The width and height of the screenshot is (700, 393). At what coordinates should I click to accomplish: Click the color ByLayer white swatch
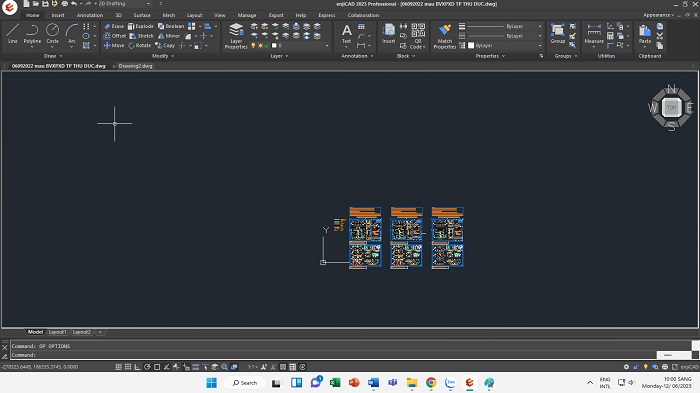point(471,46)
